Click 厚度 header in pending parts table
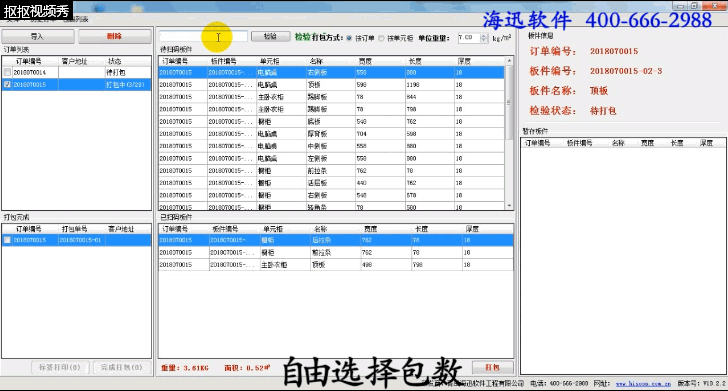Image resolution: width=728 pixels, height=391 pixels. pos(464,61)
